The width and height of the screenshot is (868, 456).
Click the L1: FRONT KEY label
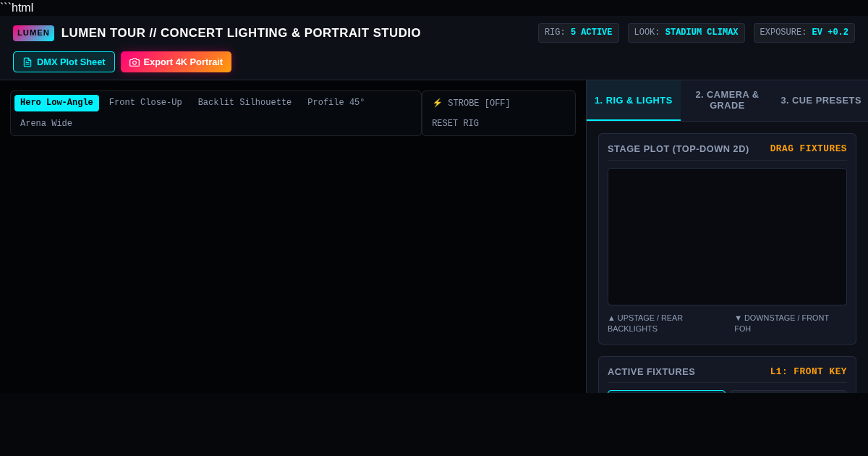point(808,372)
